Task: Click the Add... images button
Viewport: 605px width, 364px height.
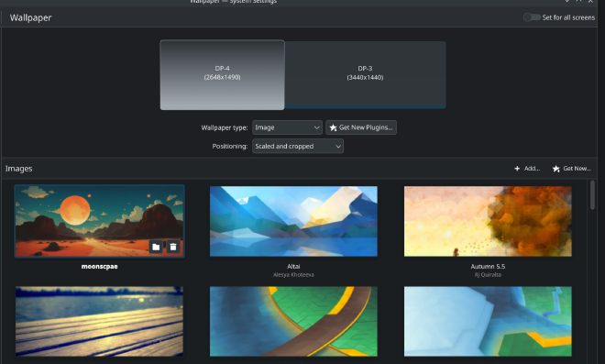Action: (x=527, y=169)
